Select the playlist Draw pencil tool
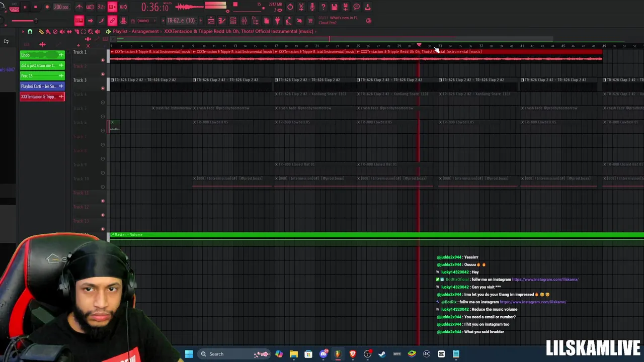This screenshot has height=362, width=644. click(x=41, y=32)
